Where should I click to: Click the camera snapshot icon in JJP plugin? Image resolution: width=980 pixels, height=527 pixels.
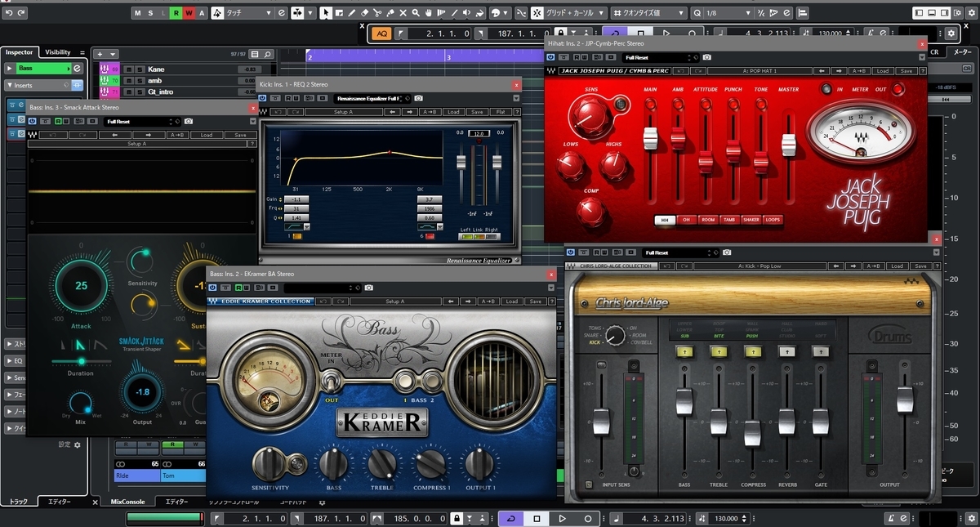706,57
